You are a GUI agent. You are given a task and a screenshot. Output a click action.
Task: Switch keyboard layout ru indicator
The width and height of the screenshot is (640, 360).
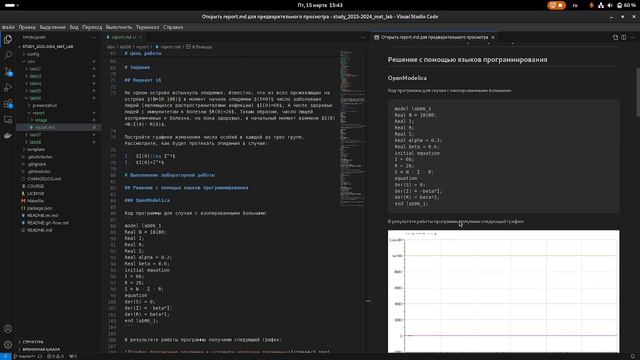(x=575, y=5)
